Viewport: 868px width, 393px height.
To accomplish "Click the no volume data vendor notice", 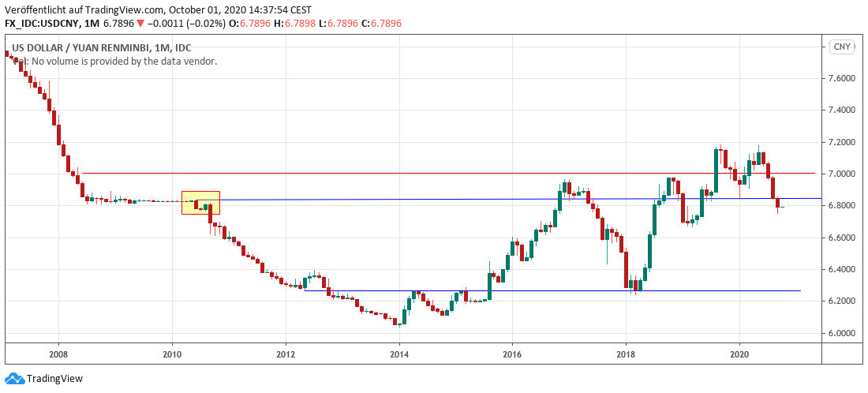I will point(114,62).
